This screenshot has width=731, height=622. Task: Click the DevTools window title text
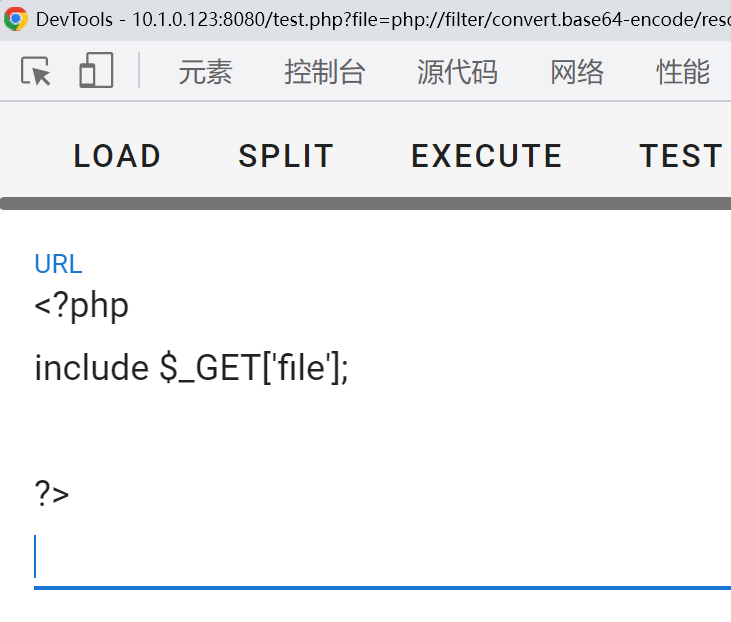tap(380, 19)
